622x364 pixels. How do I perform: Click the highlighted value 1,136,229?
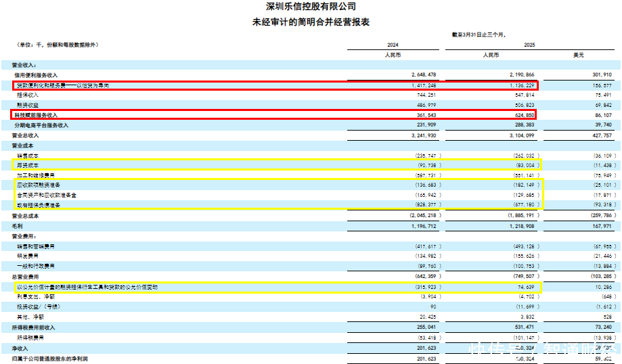(x=525, y=86)
